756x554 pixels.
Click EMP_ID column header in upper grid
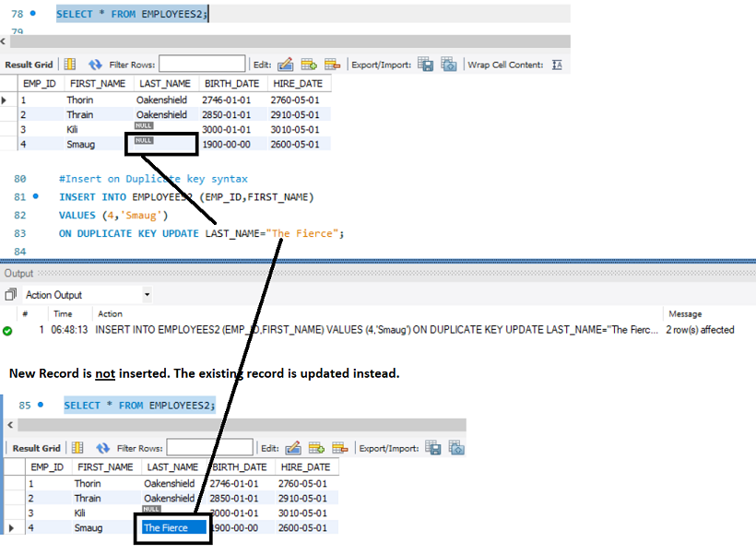[39, 83]
